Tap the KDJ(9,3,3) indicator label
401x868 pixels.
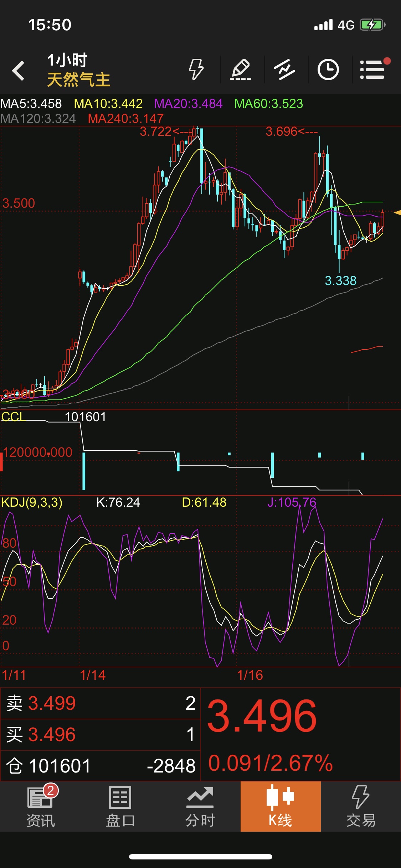point(32,502)
